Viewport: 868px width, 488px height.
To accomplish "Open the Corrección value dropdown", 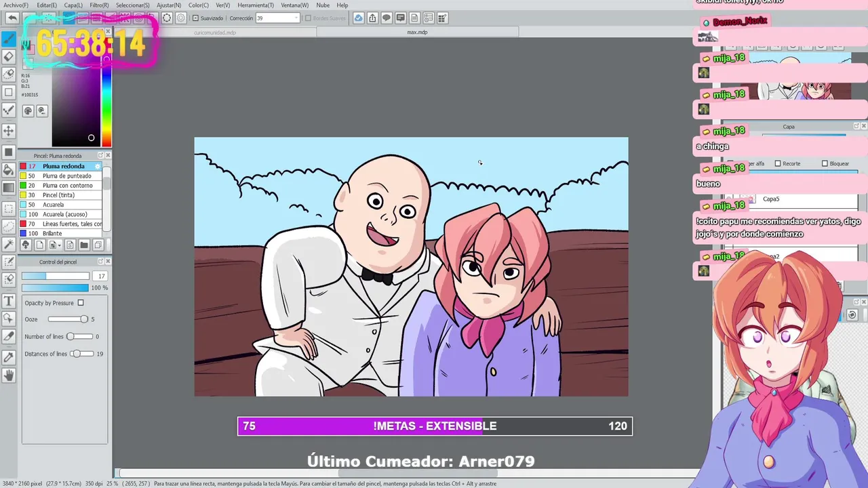I will coord(295,18).
